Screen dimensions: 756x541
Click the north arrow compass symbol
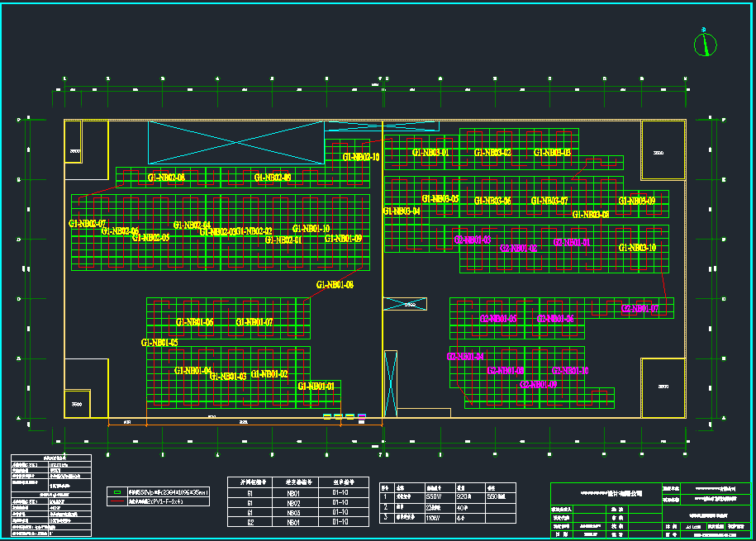(705, 43)
